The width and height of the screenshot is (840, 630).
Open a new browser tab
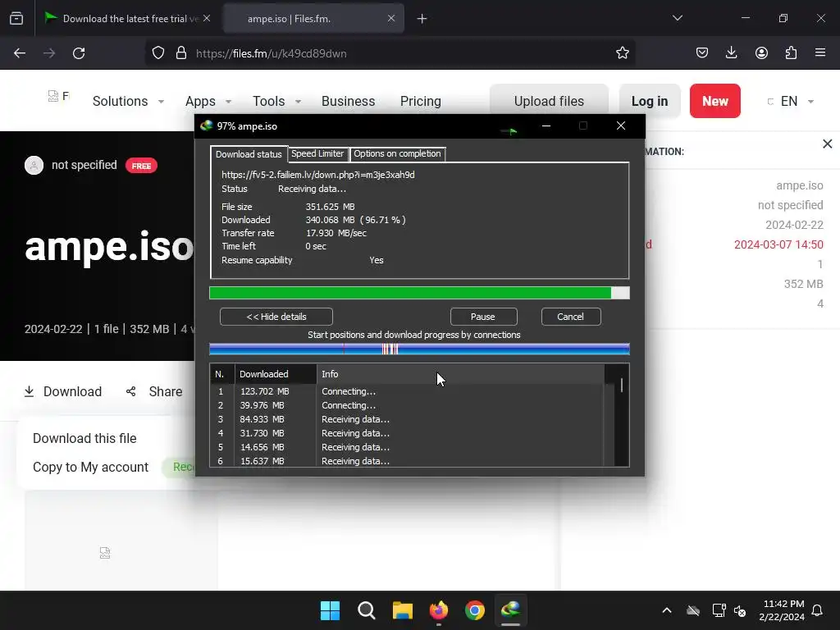click(x=422, y=19)
